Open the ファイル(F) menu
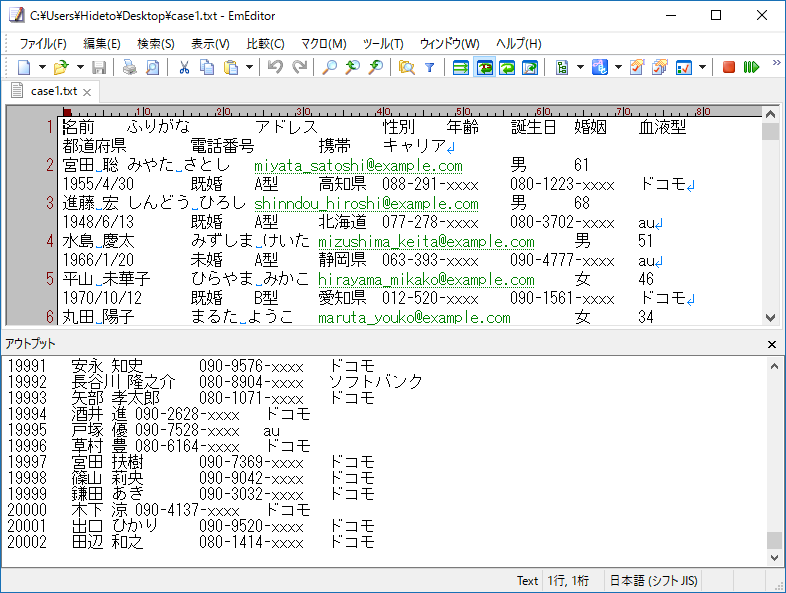This screenshot has width=786, height=593. (43, 44)
